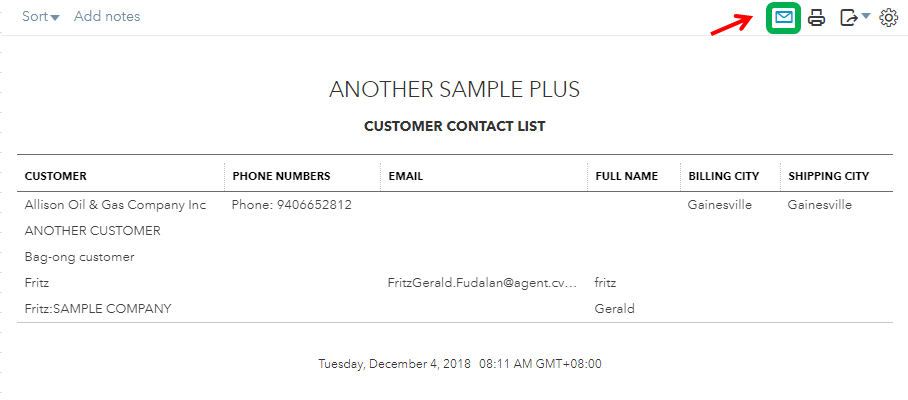Open the Sort dropdown
Image resolution: width=908 pixels, height=400 pixels.
point(41,16)
